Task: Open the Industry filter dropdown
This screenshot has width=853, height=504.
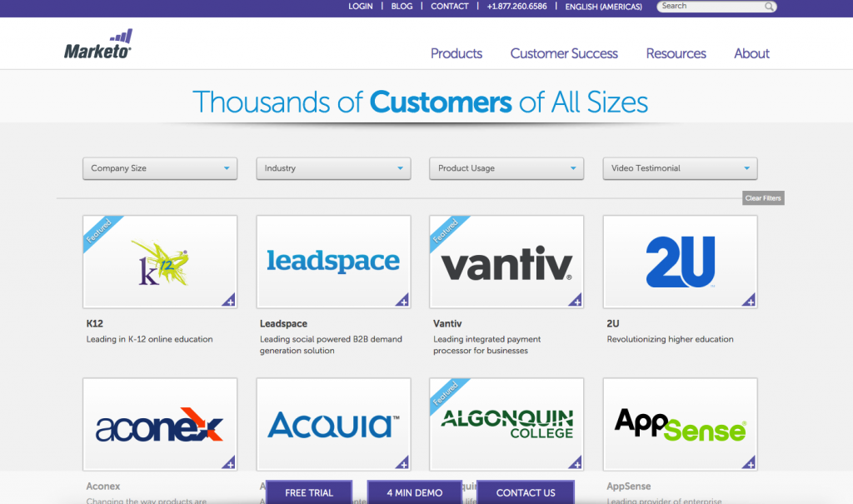Action: [333, 168]
